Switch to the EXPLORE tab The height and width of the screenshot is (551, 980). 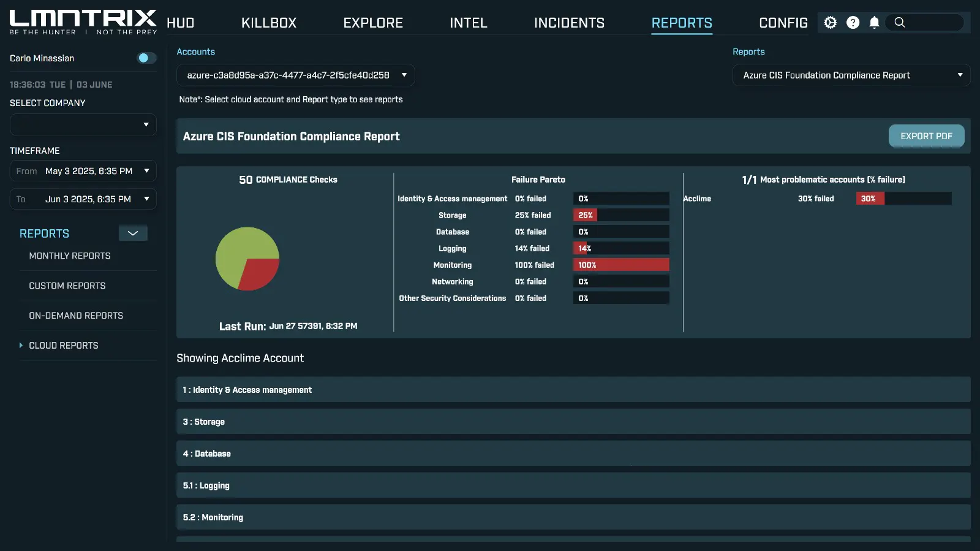(373, 23)
